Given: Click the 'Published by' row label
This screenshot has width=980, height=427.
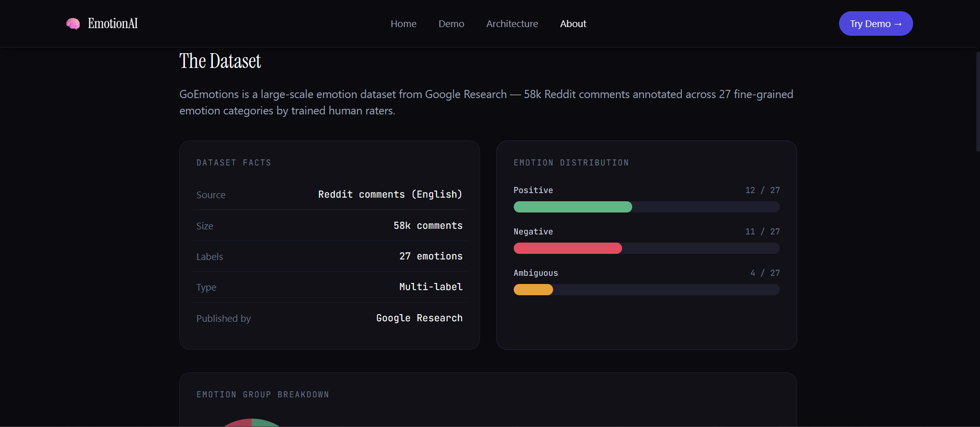Looking at the screenshot, I should pyautogui.click(x=224, y=318).
